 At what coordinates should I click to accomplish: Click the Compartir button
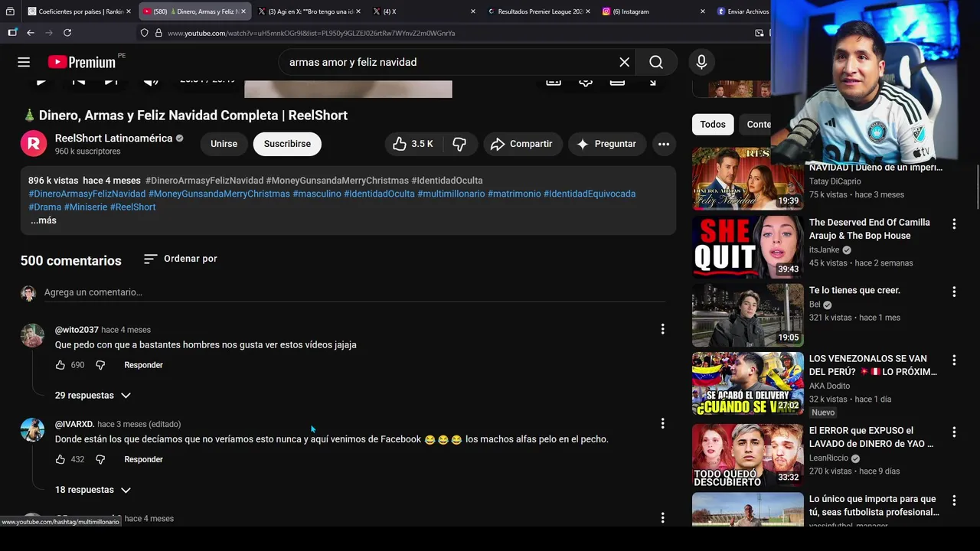pyautogui.click(x=521, y=144)
